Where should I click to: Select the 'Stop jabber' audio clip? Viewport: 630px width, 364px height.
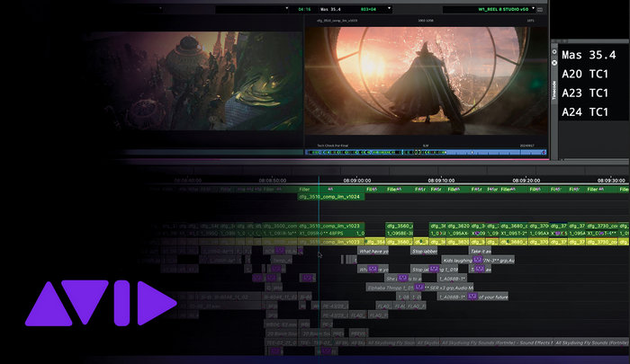tap(424, 252)
